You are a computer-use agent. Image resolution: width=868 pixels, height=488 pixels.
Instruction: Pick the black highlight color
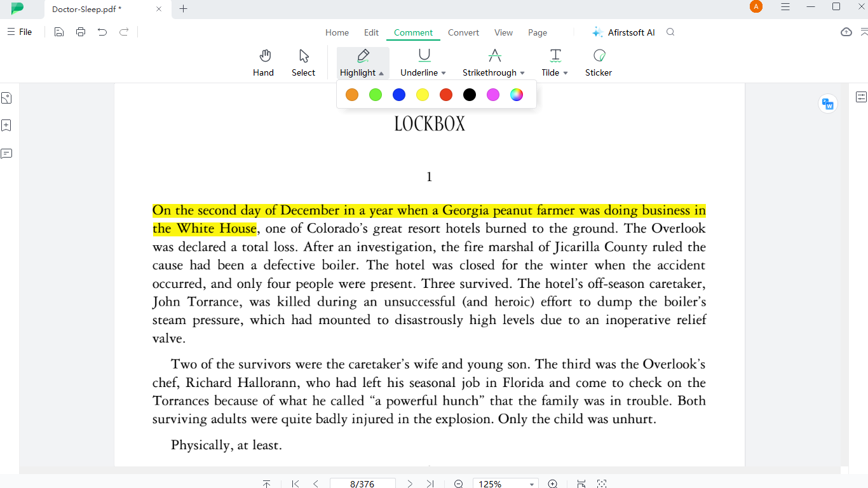click(x=470, y=95)
